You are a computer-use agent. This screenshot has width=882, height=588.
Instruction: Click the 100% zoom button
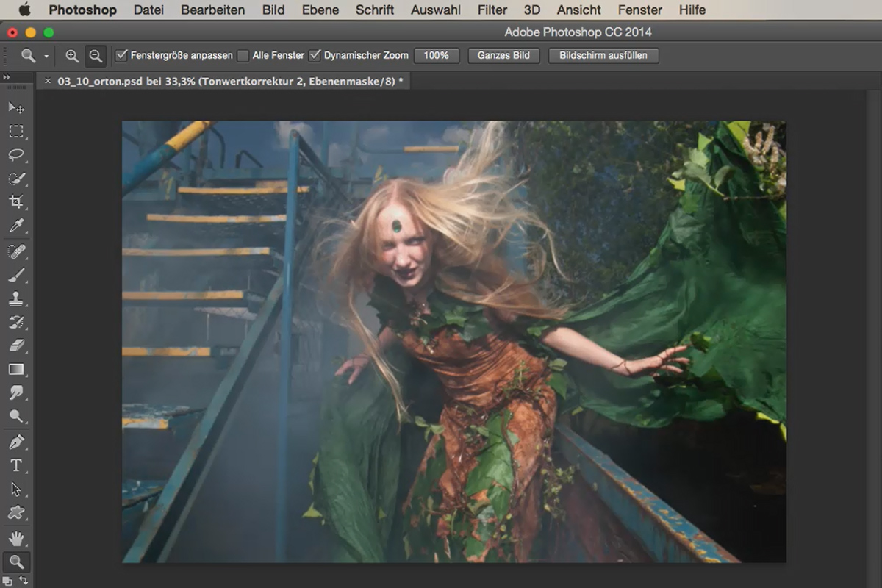437,56
